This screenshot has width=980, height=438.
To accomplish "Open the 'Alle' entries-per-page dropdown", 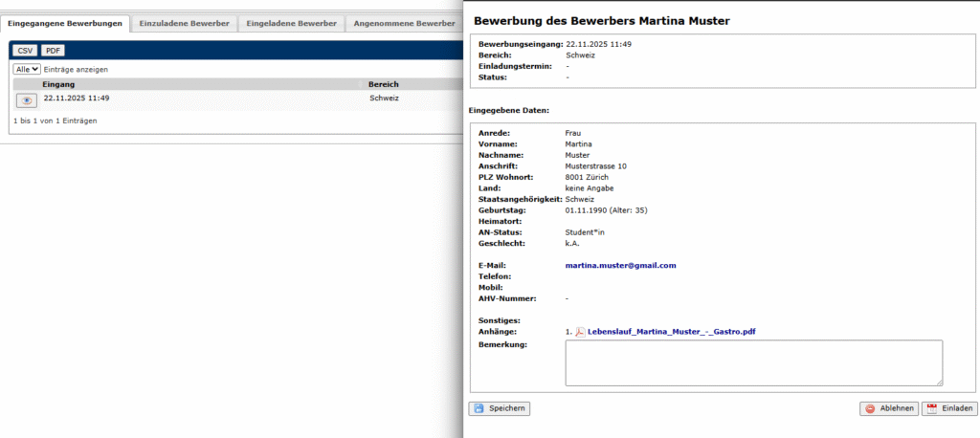I will pyautogui.click(x=27, y=69).
